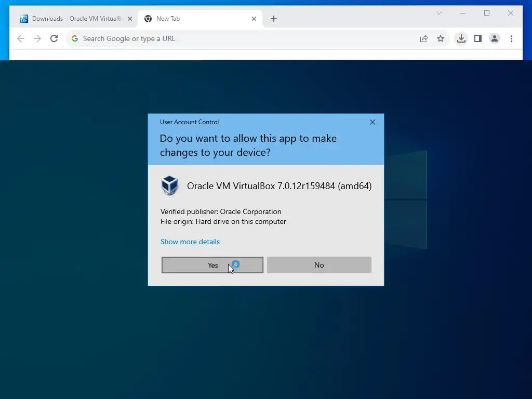
Task: Share this page icon in address bar
Action: pyautogui.click(x=424, y=38)
